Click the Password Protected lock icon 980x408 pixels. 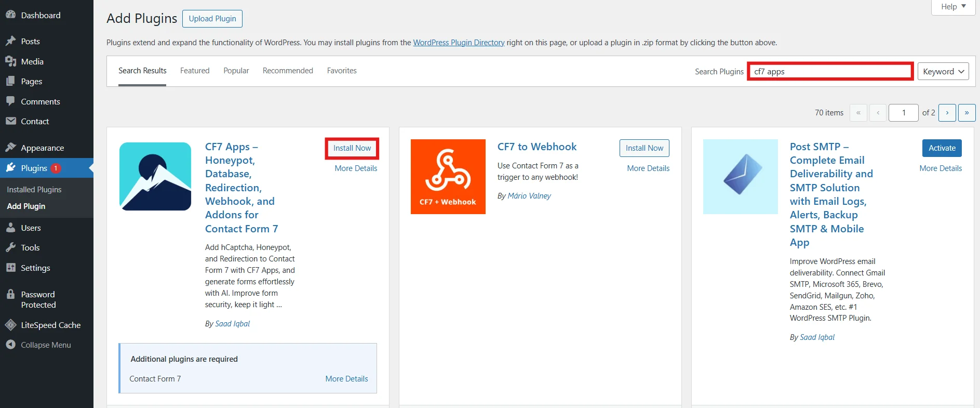(x=10, y=294)
